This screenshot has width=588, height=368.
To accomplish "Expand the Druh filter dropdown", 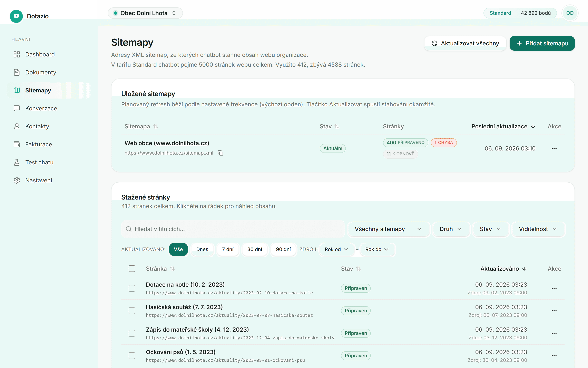I will point(451,229).
